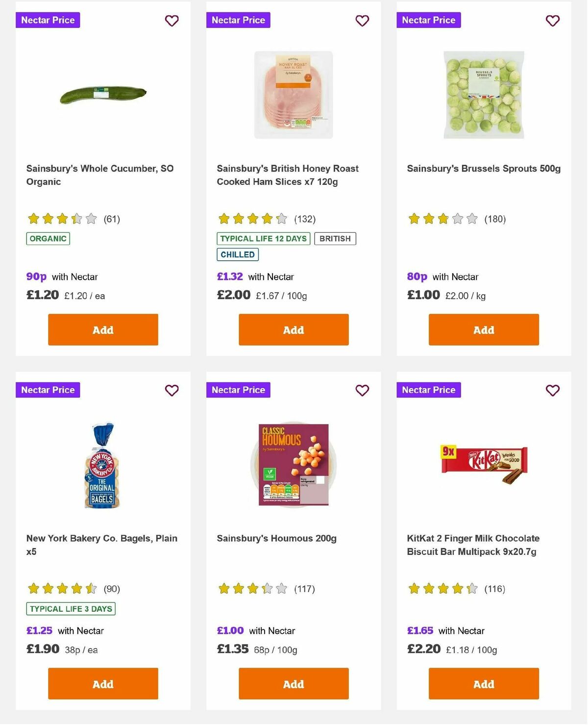Toggle the CHILLED tag on the ham
Screen dimensions: 588x725
tap(237, 254)
